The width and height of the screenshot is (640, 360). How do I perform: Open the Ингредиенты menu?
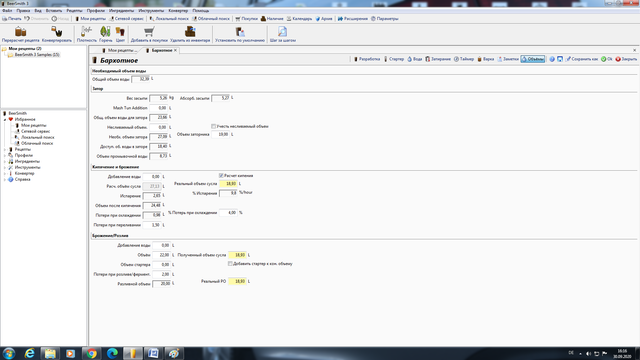(x=121, y=11)
